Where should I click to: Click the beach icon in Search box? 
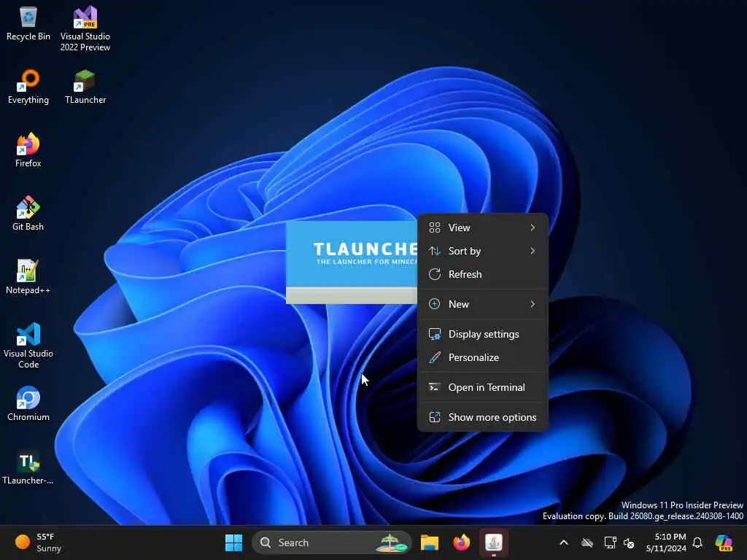coord(393,542)
